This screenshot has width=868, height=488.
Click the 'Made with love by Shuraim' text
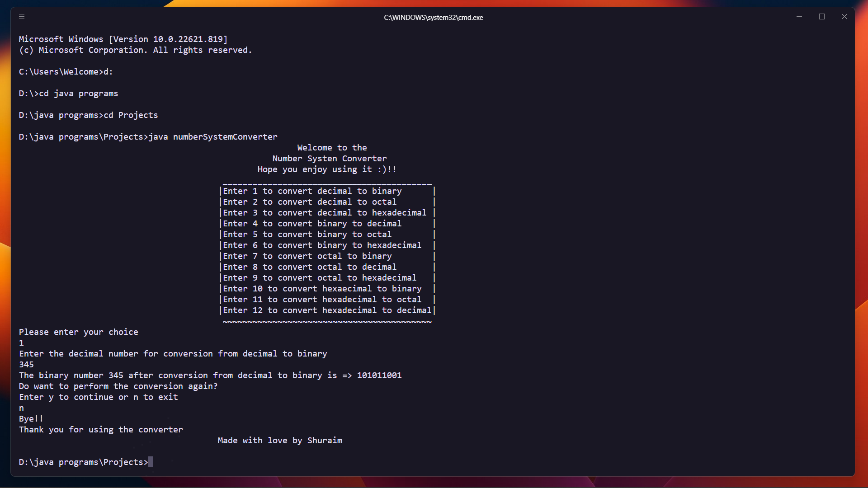(x=280, y=440)
